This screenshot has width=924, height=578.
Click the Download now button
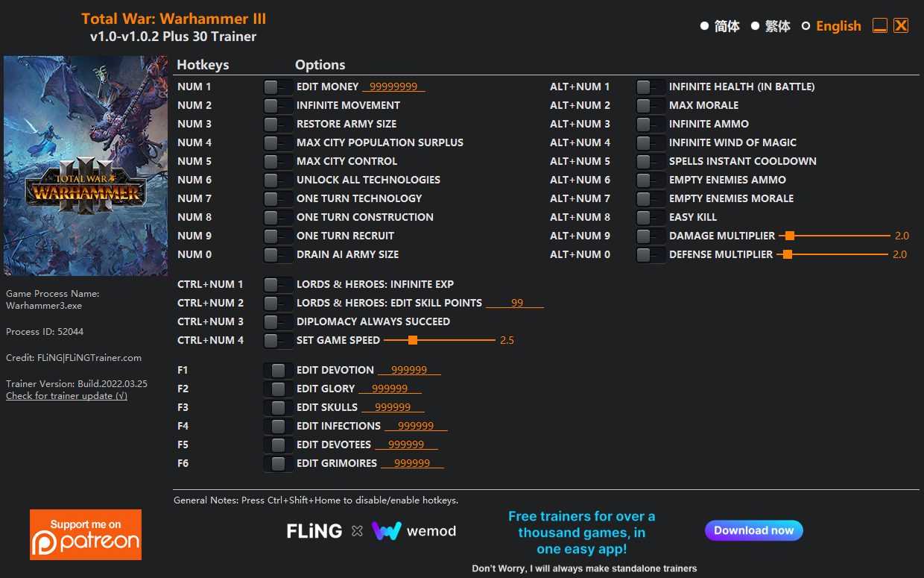tap(754, 530)
